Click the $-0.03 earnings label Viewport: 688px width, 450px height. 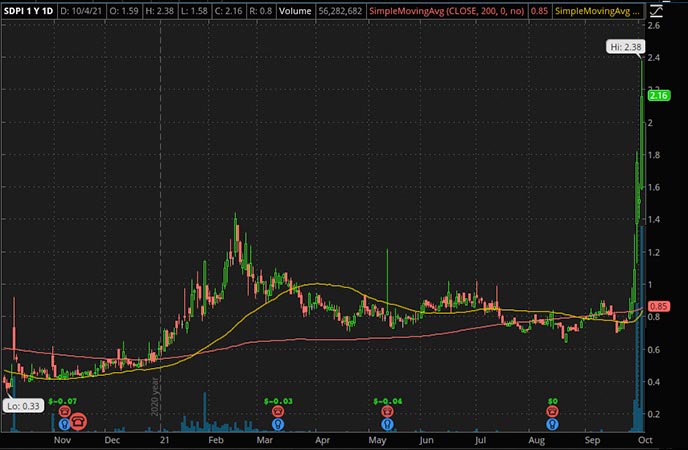coord(278,401)
